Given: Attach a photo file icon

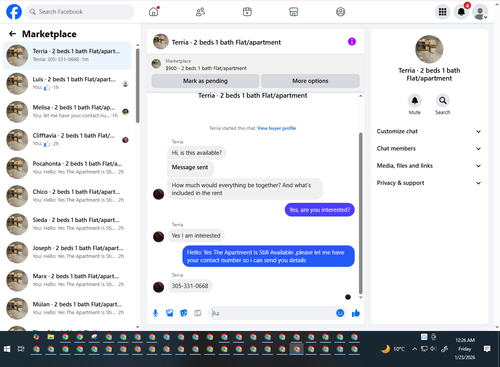Looking at the screenshot, I should (170, 313).
